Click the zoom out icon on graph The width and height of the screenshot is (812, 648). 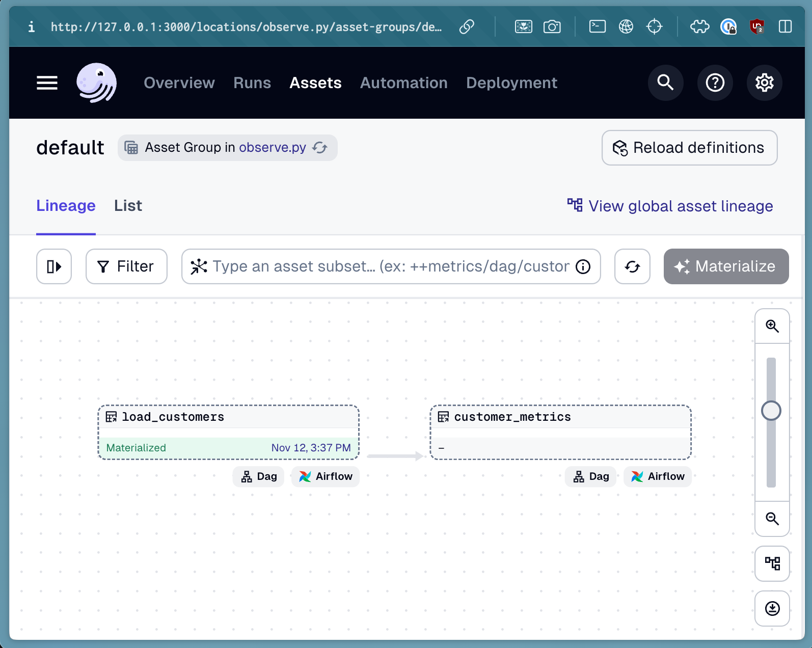(x=772, y=519)
